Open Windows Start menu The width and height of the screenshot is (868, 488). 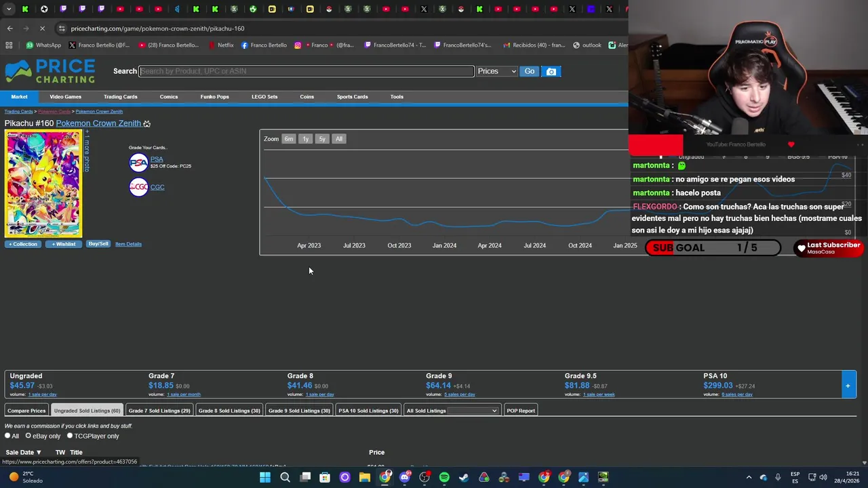pos(265,477)
